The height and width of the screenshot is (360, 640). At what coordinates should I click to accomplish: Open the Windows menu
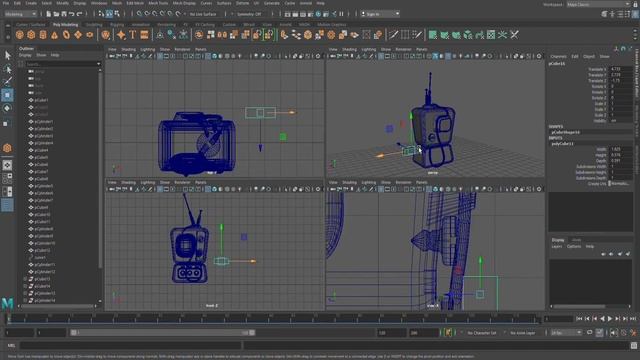point(99,3)
